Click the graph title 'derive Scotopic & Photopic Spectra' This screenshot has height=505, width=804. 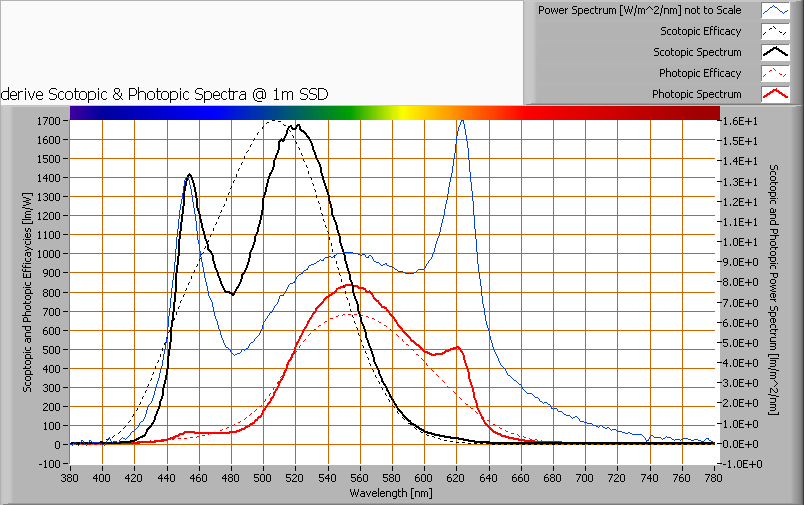click(165, 93)
